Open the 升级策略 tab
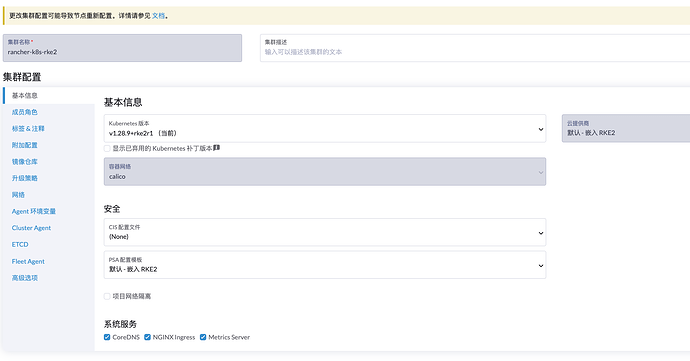690x361 pixels. (25, 178)
